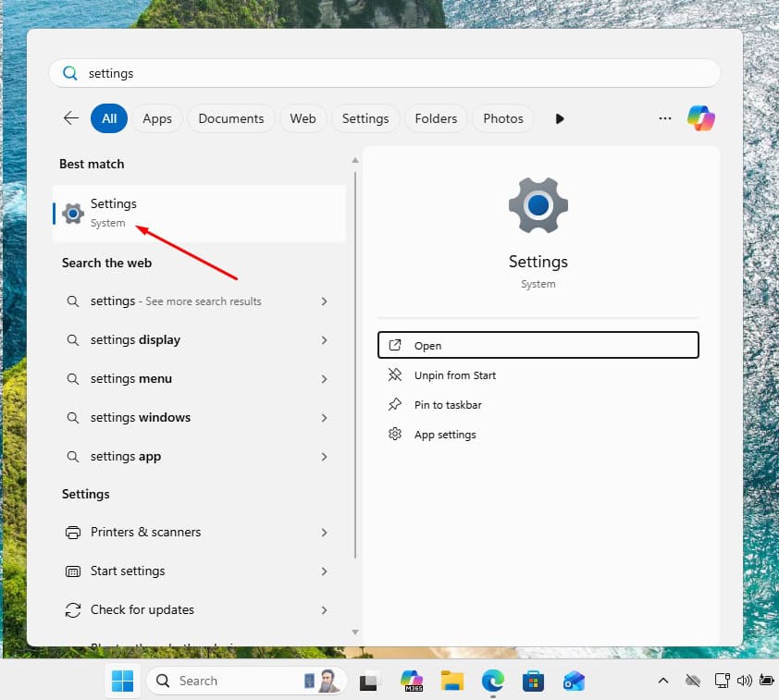Select the Apps filter tab
Viewport: 779px width, 700px height.
157,118
